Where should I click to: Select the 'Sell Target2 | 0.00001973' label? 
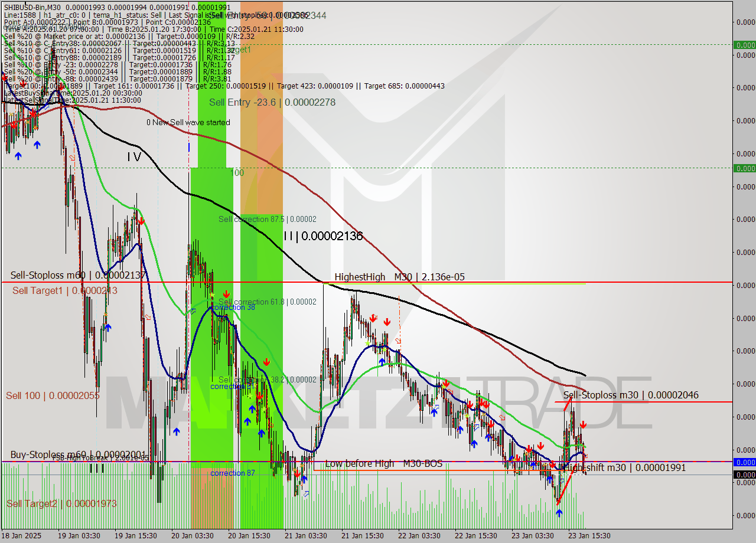(61, 503)
